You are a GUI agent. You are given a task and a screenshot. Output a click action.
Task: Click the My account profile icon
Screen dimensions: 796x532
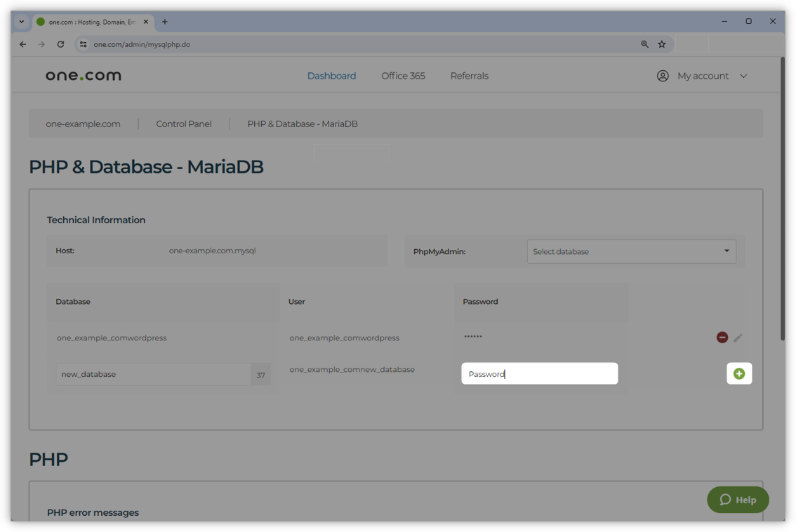click(663, 76)
